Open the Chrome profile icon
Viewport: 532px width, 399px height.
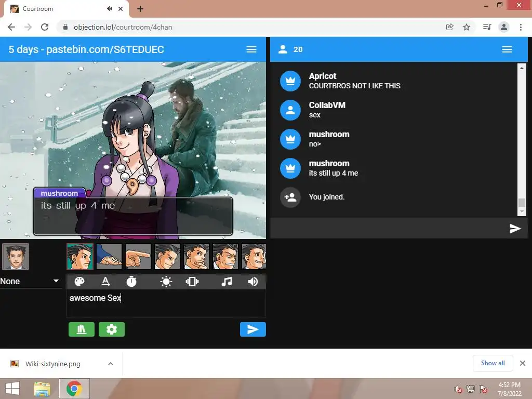coord(504,27)
